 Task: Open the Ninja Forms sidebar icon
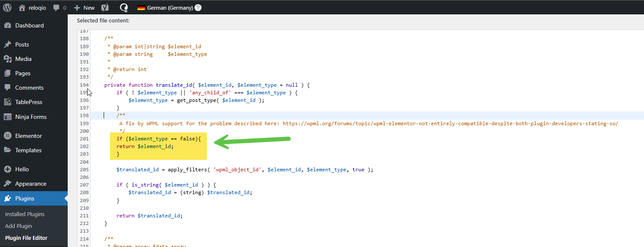[x=8, y=117]
